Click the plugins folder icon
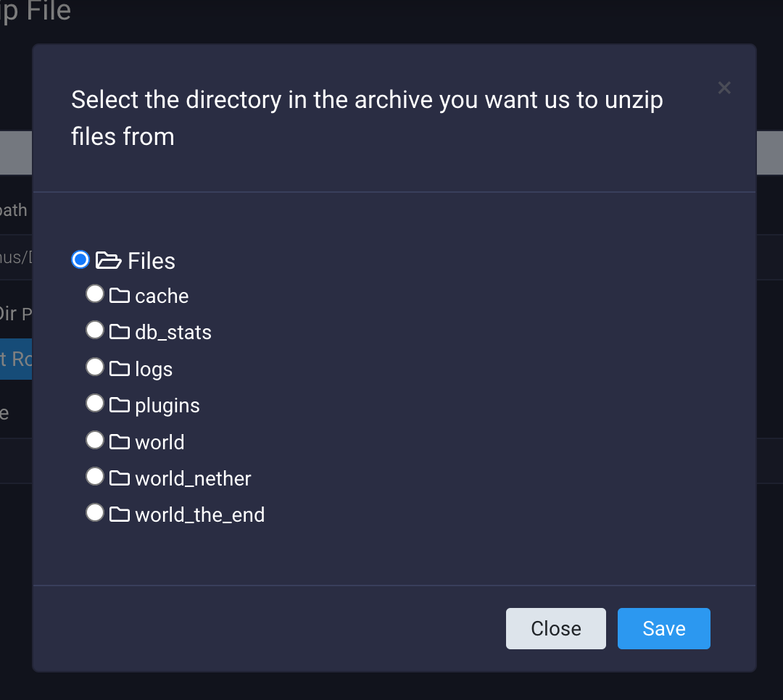 pos(120,405)
